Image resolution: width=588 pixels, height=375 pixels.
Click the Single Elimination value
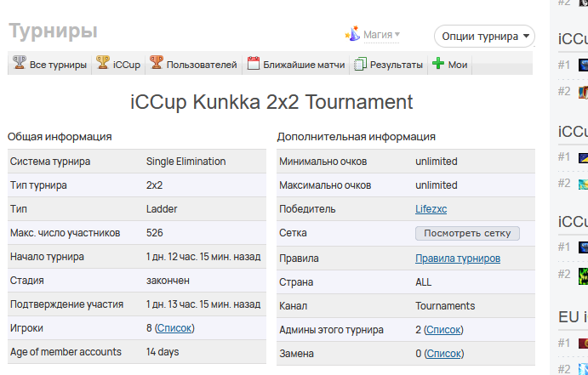[186, 161]
